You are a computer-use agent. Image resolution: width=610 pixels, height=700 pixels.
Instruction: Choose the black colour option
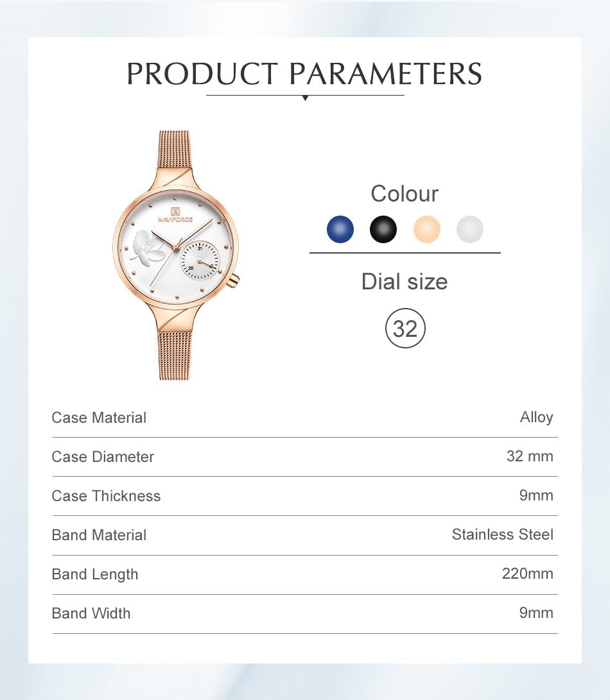(x=383, y=229)
